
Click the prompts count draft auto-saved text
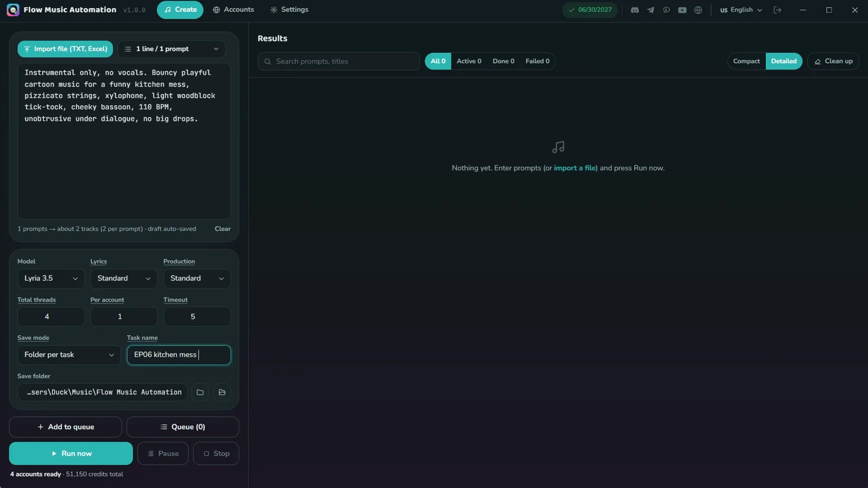(x=107, y=229)
